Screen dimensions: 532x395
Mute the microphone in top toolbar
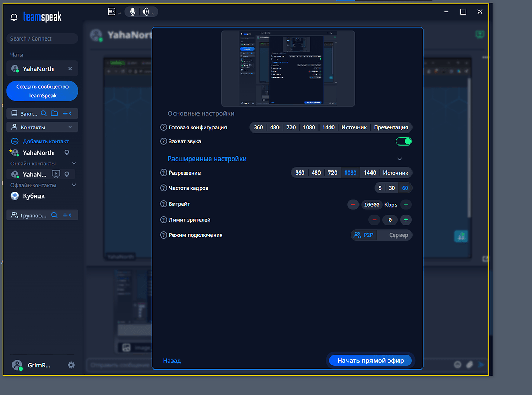point(133,11)
